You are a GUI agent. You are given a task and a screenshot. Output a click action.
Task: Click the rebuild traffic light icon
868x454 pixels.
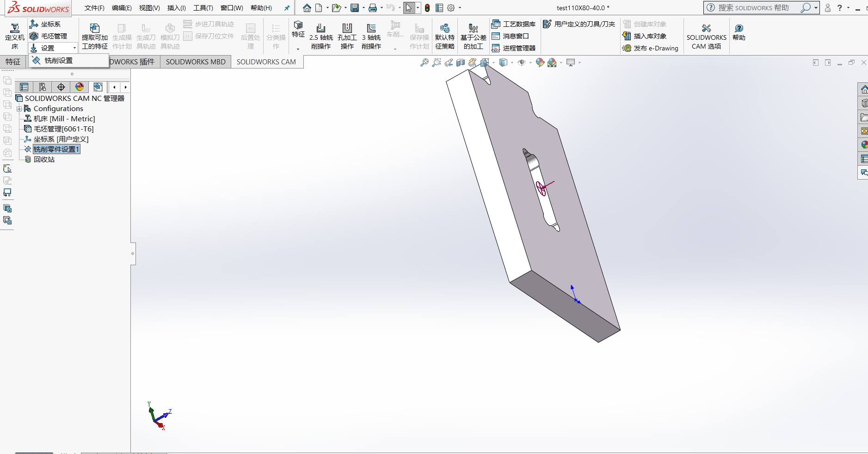coord(427,8)
